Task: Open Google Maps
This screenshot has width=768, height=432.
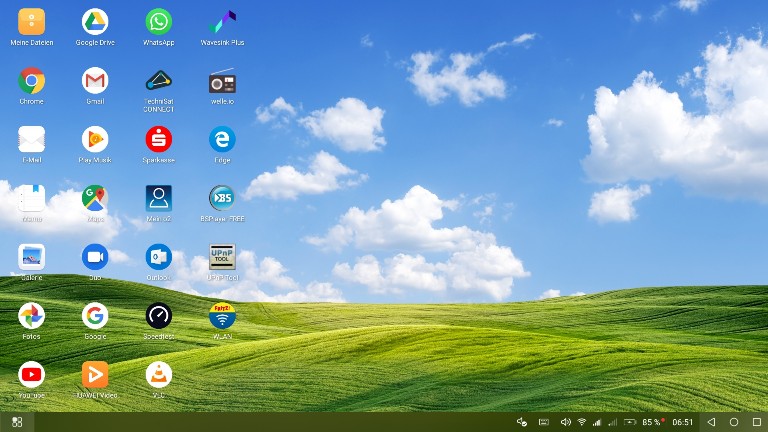Action: (x=95, y=198)
